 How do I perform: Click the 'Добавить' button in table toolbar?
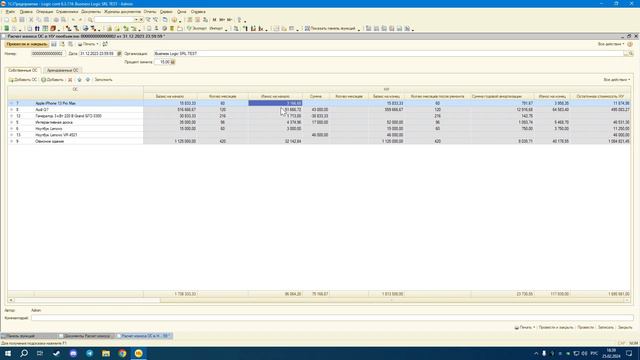[x=53, y=80]
